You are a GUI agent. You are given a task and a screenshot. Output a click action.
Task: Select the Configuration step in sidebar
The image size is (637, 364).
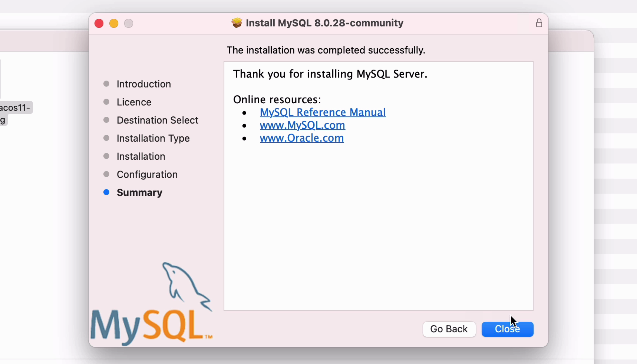(x=147, y=174)
